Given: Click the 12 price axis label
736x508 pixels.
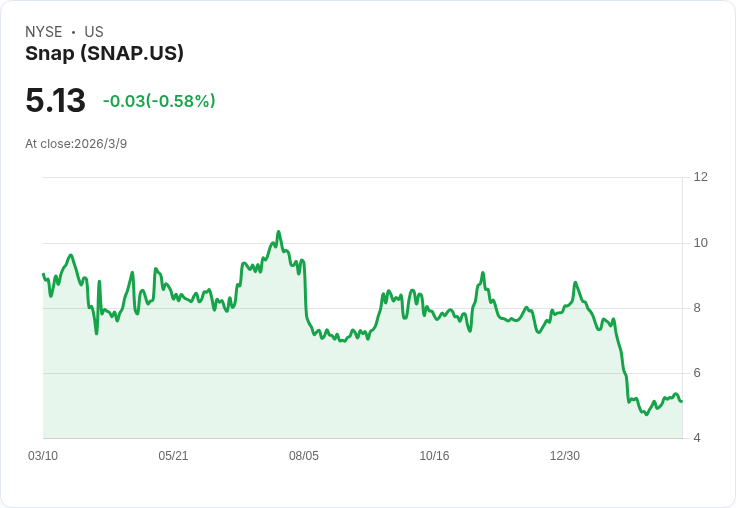Looking at the screenshot, I should click(x=700, y=177).
